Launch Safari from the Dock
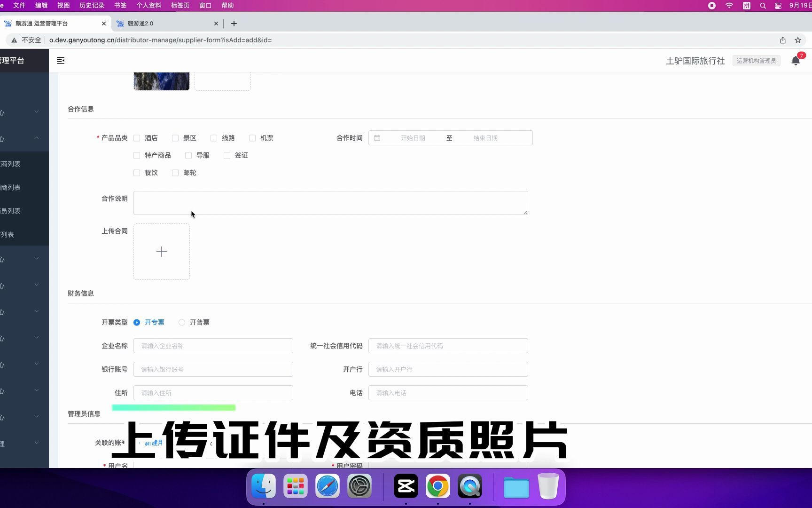Image resolution: width=812 pixels, height=508 pixels. point(328,486)
